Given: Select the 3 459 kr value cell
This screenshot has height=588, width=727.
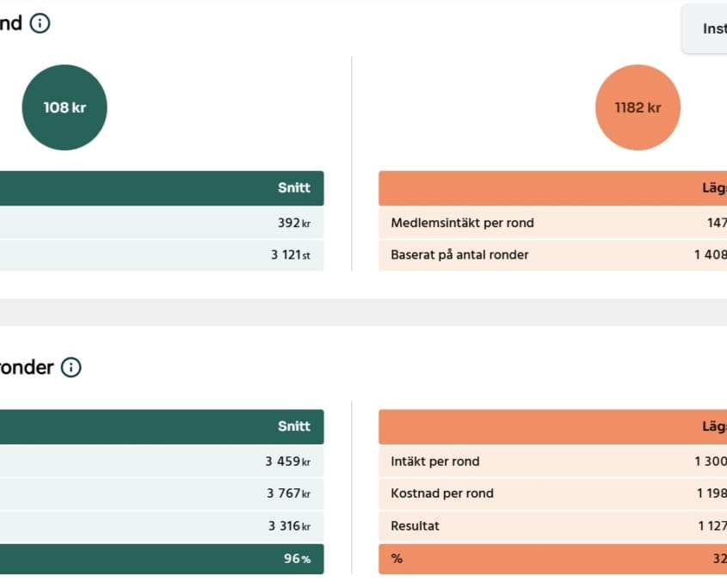Looking at the screenshot, I should (x=287, y=462).
